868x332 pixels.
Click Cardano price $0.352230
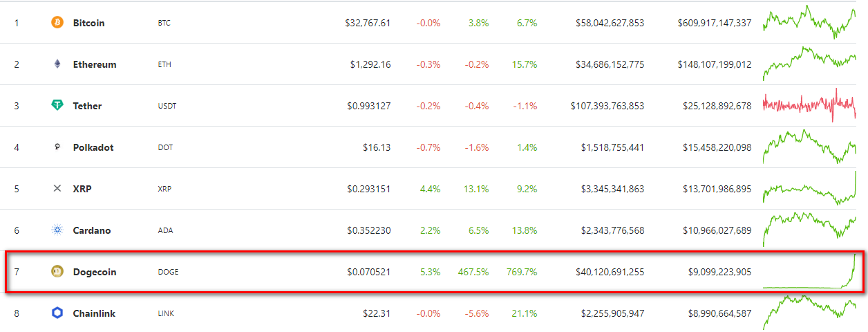368,230
